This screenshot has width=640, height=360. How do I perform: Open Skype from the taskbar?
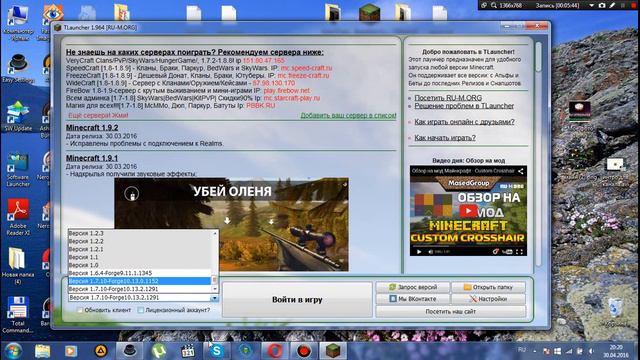tap(217, 351)
